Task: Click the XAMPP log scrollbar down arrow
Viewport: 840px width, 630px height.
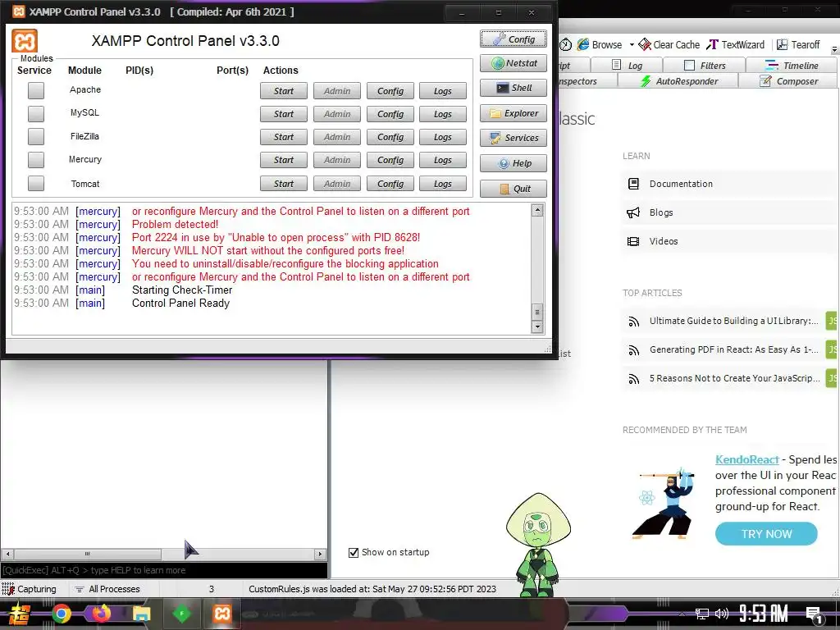Action: pyautogui.click(x=537, y=326)
